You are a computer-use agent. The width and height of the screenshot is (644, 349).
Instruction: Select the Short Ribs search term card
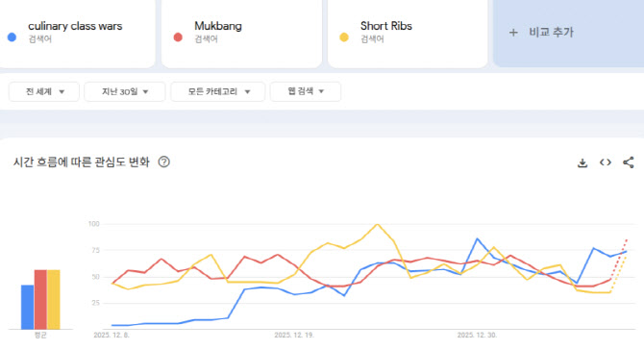[408, 33]
